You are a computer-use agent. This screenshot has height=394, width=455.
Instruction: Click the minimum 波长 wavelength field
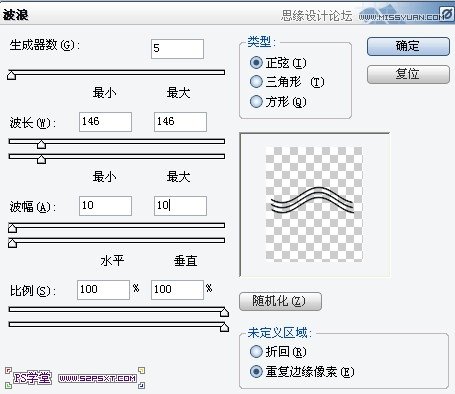pos(105,122)
